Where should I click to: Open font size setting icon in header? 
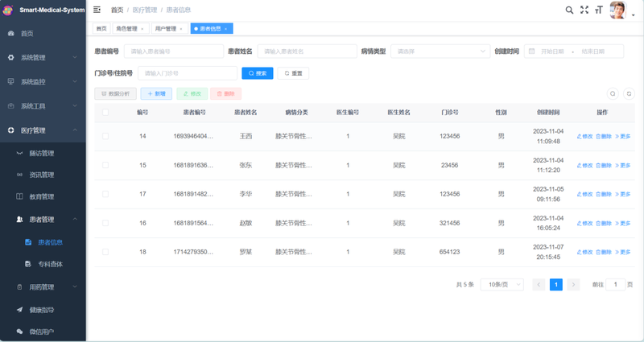[599, 10]
